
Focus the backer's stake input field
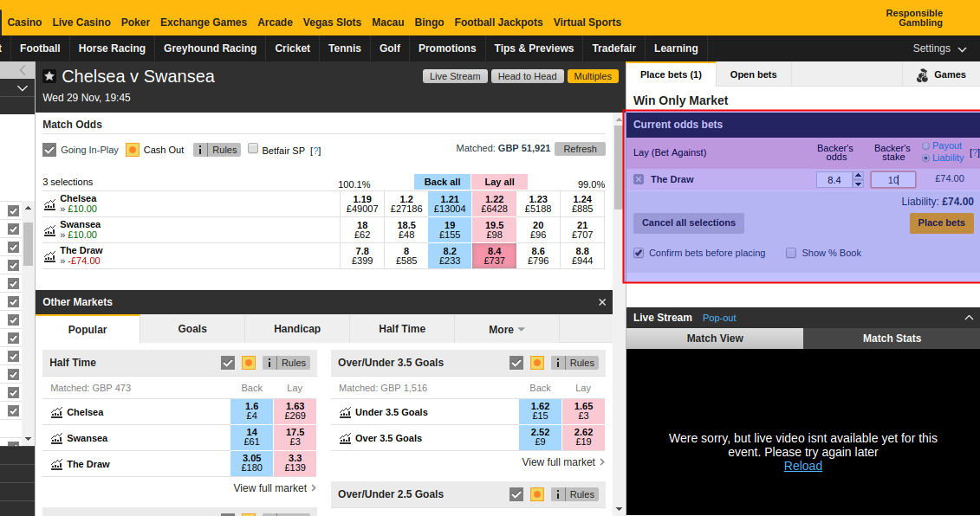pos(893,180)
